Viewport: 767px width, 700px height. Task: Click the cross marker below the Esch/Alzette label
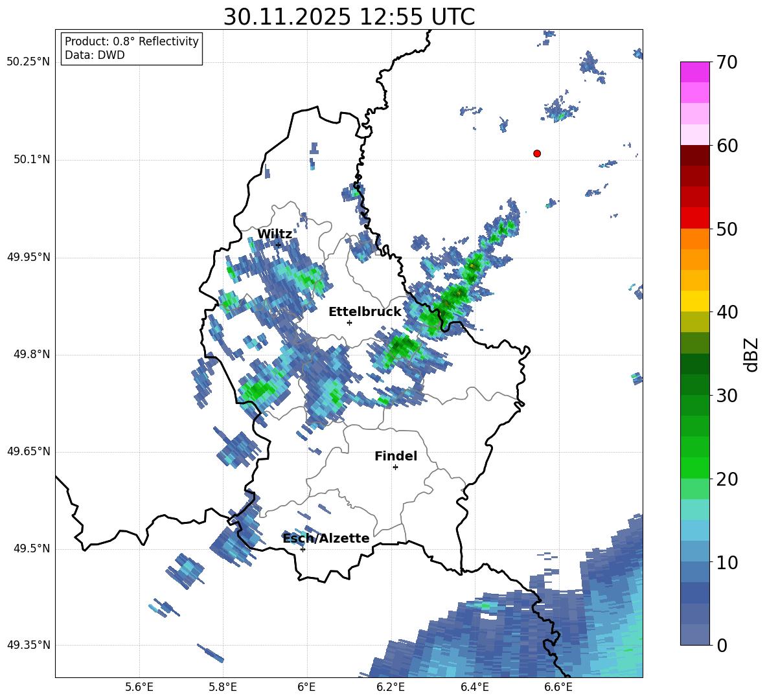point(303,549)
